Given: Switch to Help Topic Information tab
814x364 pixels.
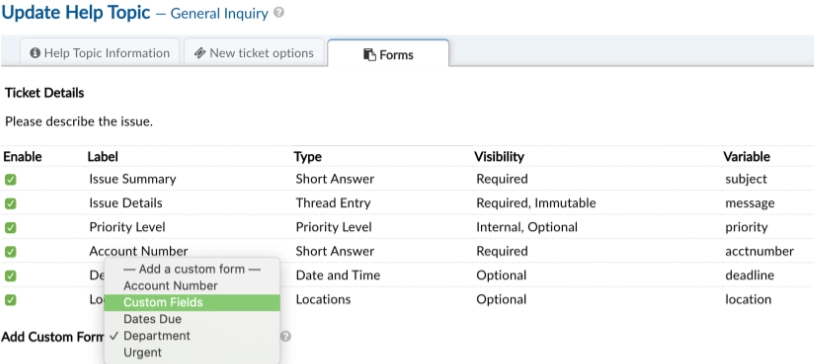Looking at the screenshot, I should tap(100, 53).
